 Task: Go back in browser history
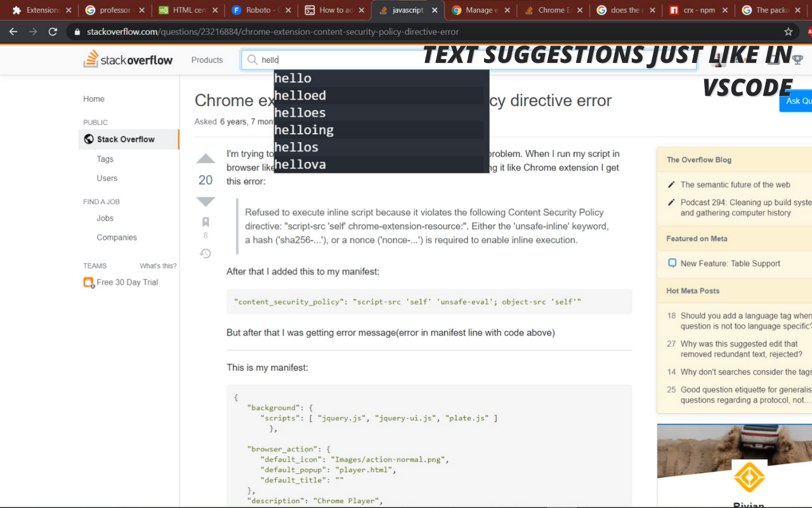(x=13, y=32)
